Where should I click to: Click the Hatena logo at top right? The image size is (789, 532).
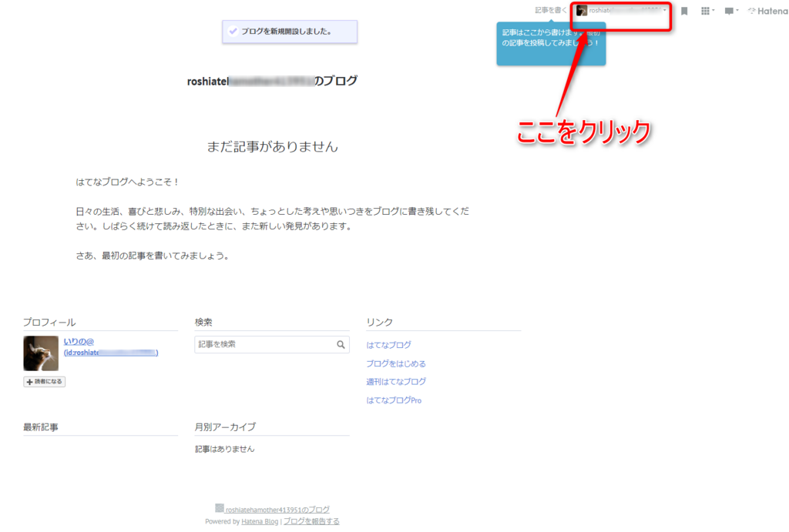coord(767,11)
